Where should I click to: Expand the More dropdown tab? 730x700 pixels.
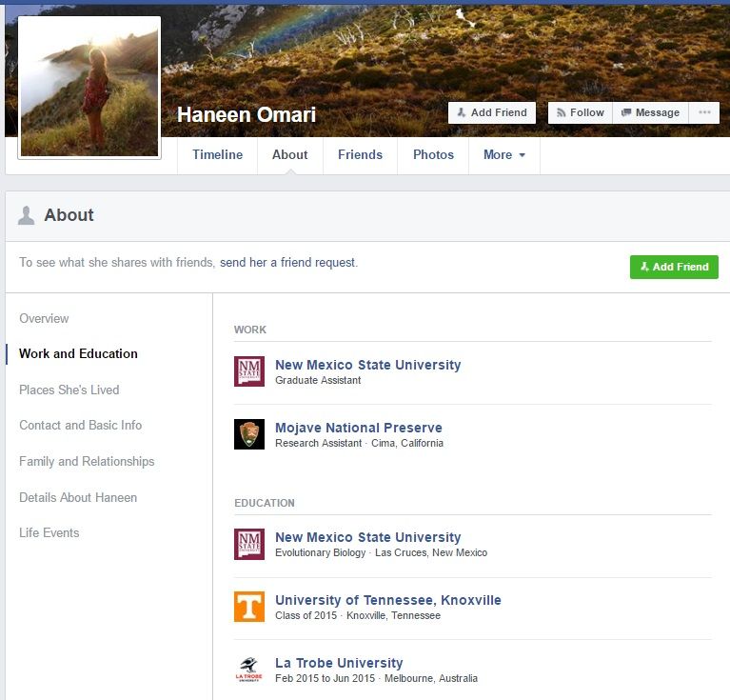pyautogui.click(x=503, y=154)
